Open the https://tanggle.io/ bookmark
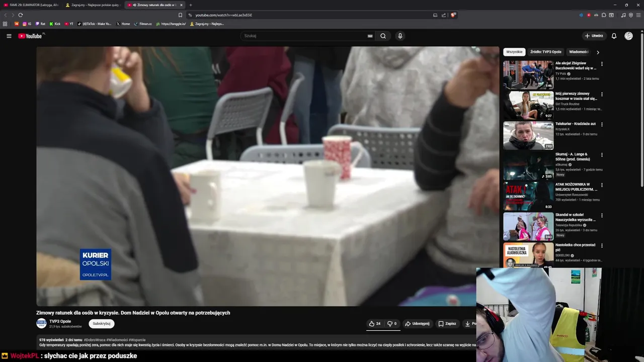644x362 pixels. point(171,24)
